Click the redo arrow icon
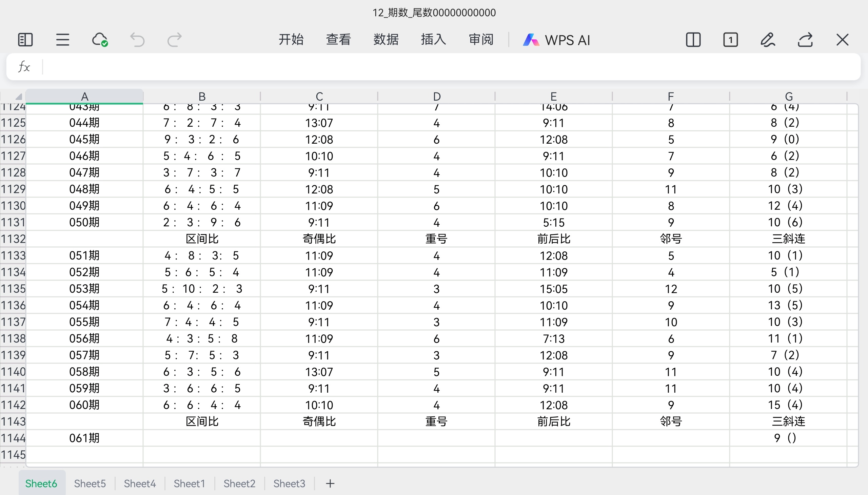The height and width of the screenshot is (495, 868). (x=175, y=40)
